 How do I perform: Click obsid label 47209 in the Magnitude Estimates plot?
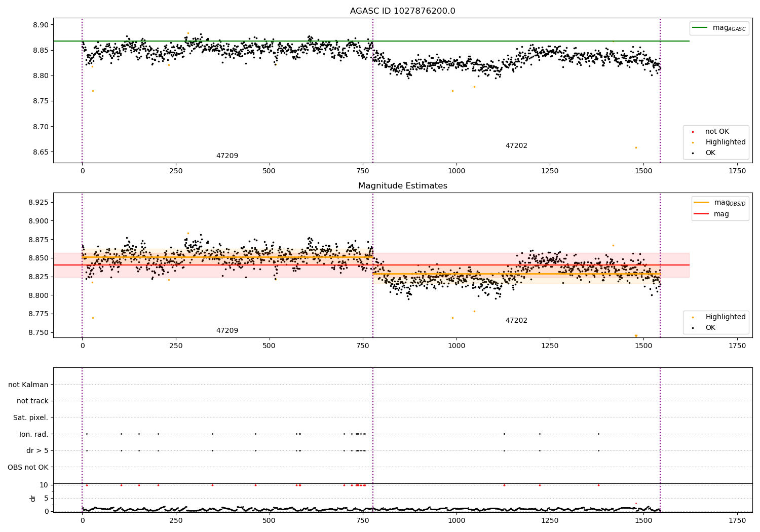coord(227,331)
